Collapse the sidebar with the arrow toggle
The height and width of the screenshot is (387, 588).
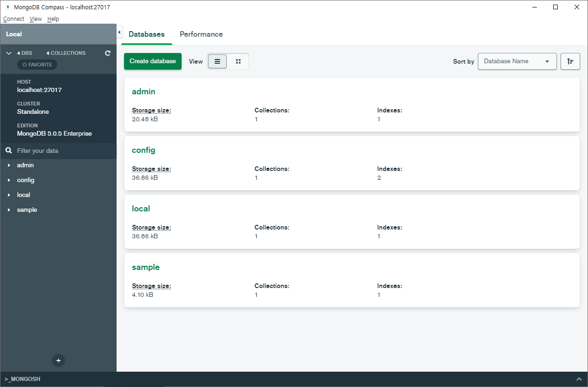pyautogui.click(x=119, y=33)
